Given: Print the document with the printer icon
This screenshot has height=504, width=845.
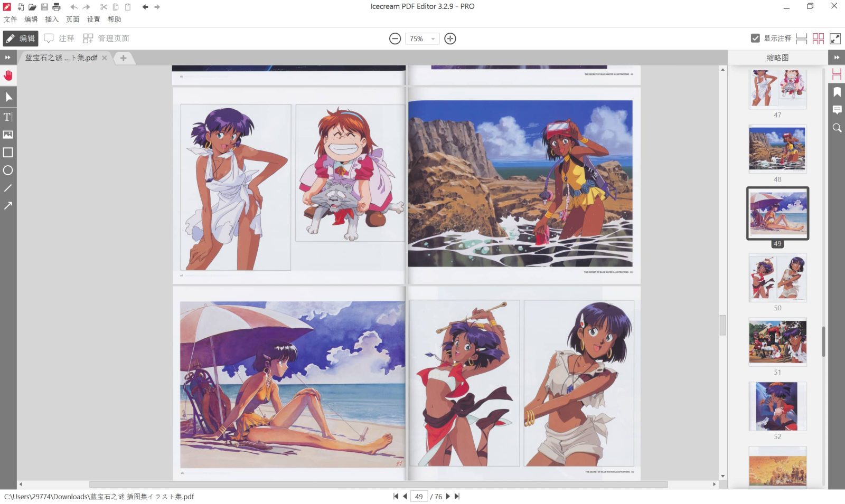Looking at the screenshot, I should point(57,7).
